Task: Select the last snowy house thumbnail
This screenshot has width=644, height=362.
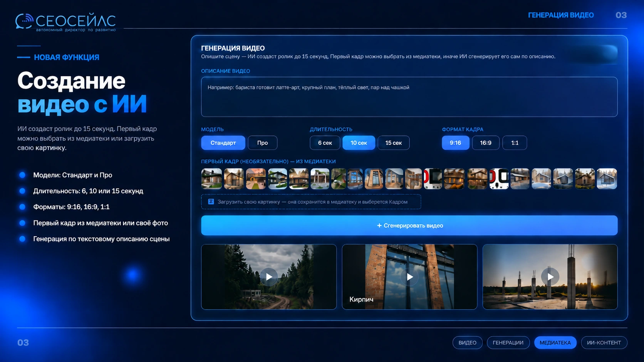Action: pos(607,178)
